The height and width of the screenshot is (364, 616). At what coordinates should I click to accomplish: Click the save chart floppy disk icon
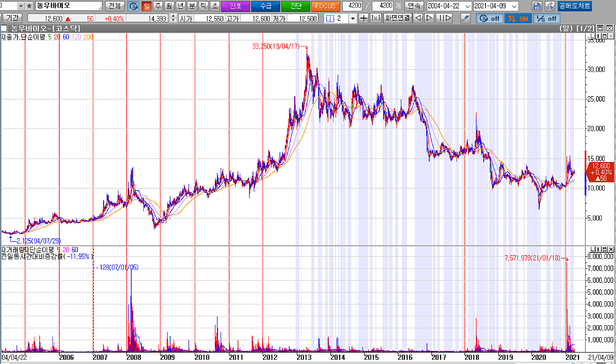pos(537,6)
